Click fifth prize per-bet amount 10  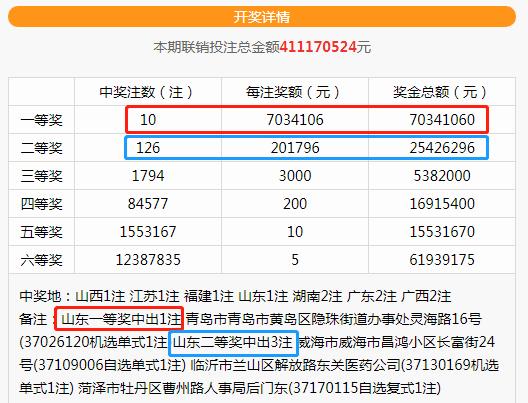tap(295, 232)
